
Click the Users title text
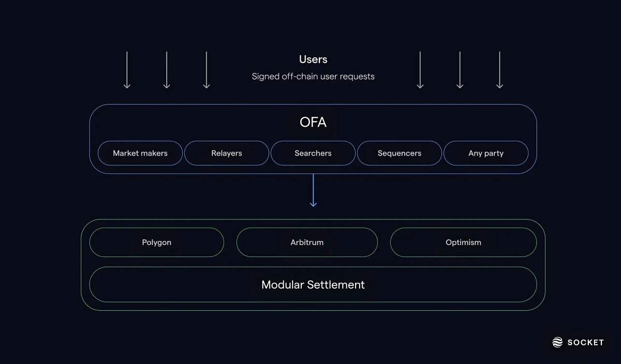pos(313,59)
